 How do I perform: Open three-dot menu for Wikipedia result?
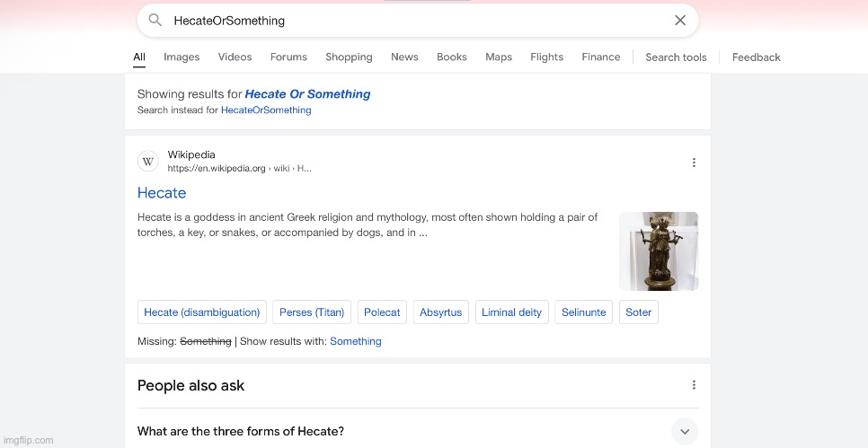point(693,163)
